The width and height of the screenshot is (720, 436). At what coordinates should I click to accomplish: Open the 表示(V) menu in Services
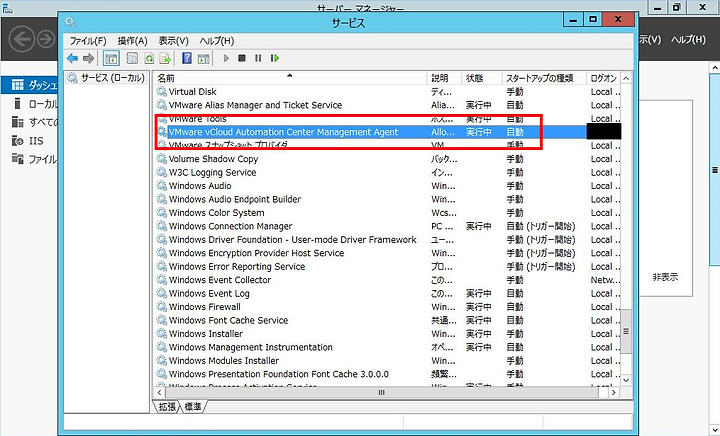click(174, 41)
